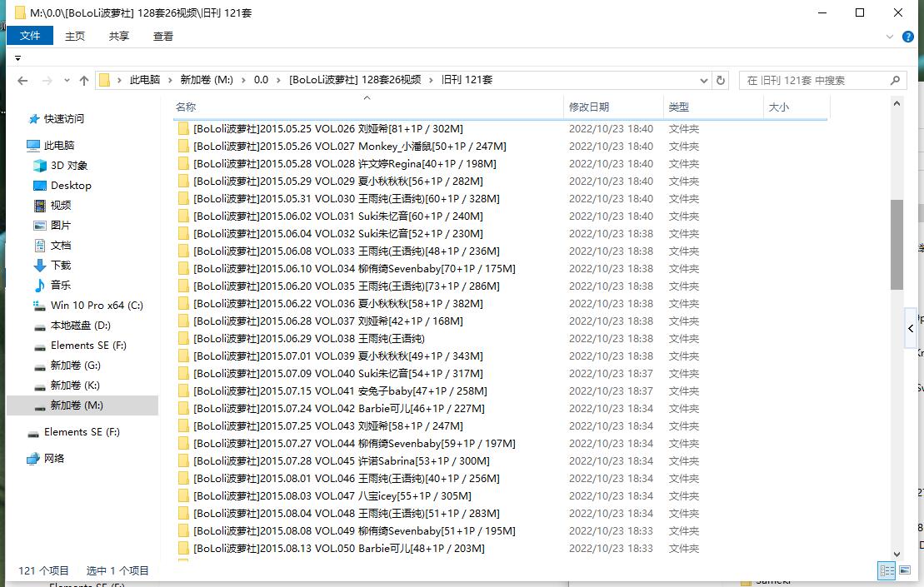Sort by 名称 column header
The image size is (924, 587).
pos(367,107)
